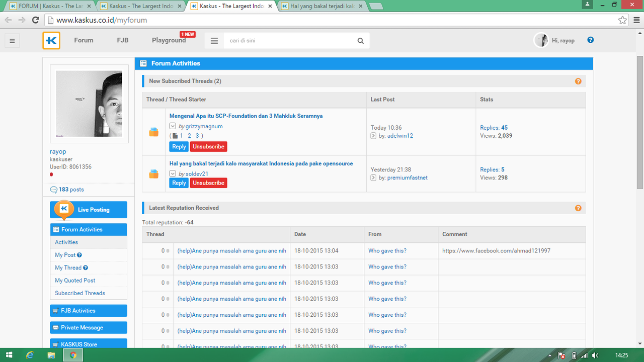The width and height of the screenshot is (644, 362).
Task: Open the Playground nav item
Action: pos(169,40)
